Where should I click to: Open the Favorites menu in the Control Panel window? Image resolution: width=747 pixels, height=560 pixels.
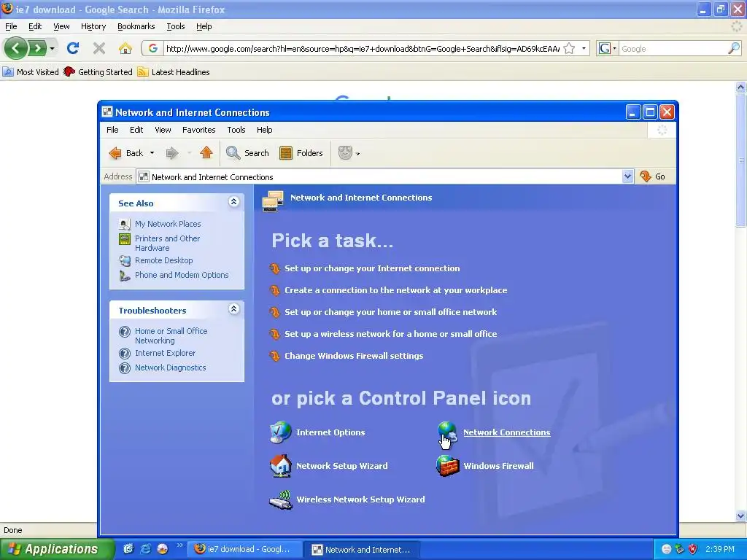(x=198, y=130)
